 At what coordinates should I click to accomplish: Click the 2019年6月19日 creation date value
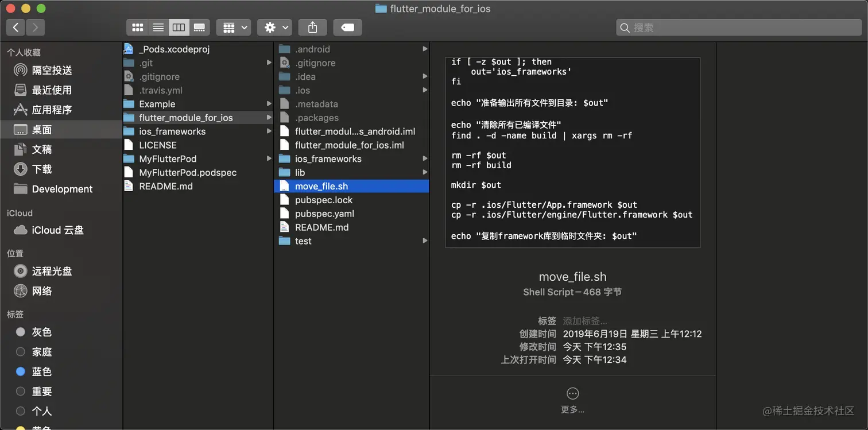(632, 334)
